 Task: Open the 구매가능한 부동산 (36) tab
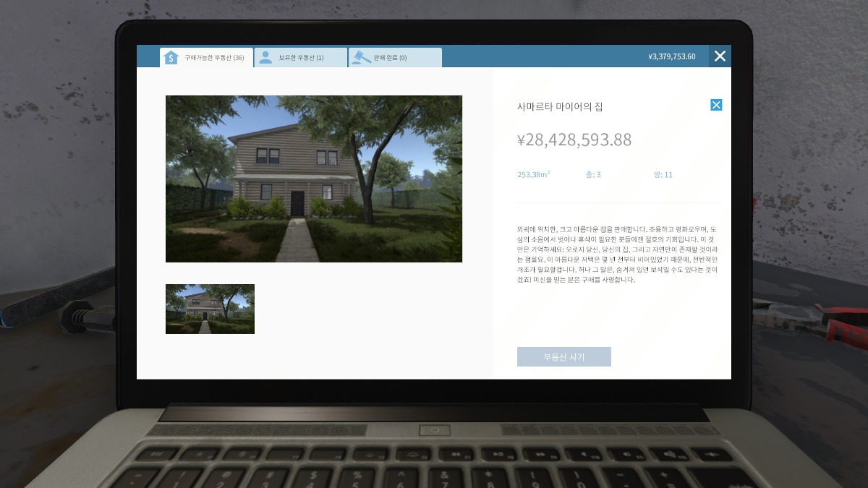(x=213, y=58)
